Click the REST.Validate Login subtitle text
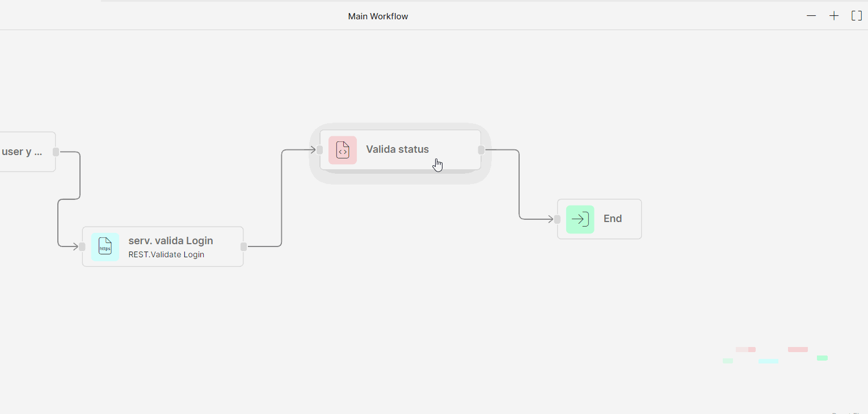 click(166, 254)
